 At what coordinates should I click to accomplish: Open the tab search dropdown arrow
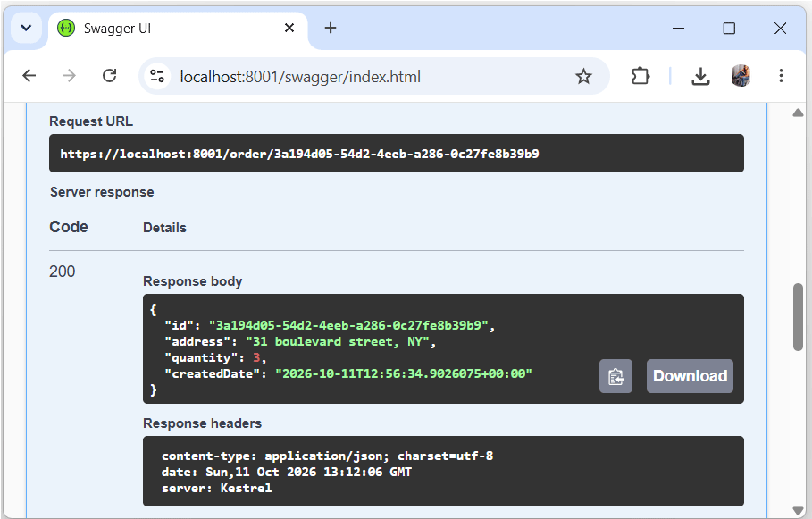[26, 28]
